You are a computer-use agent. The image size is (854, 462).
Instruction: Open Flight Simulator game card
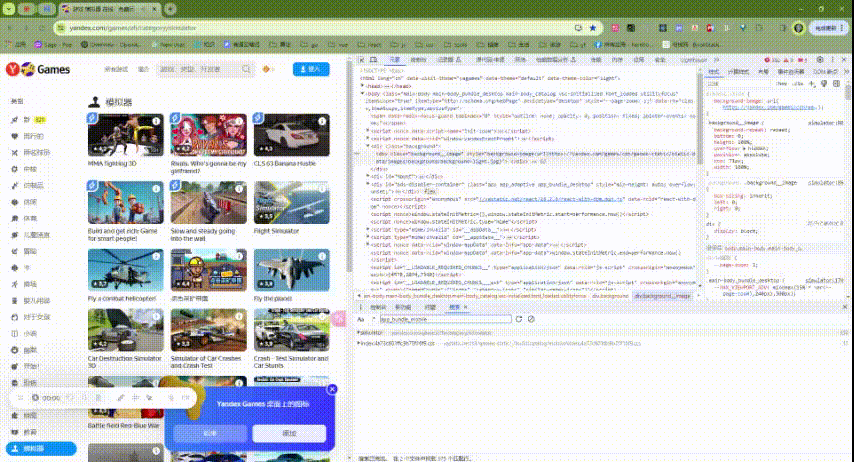coord(291,209)
